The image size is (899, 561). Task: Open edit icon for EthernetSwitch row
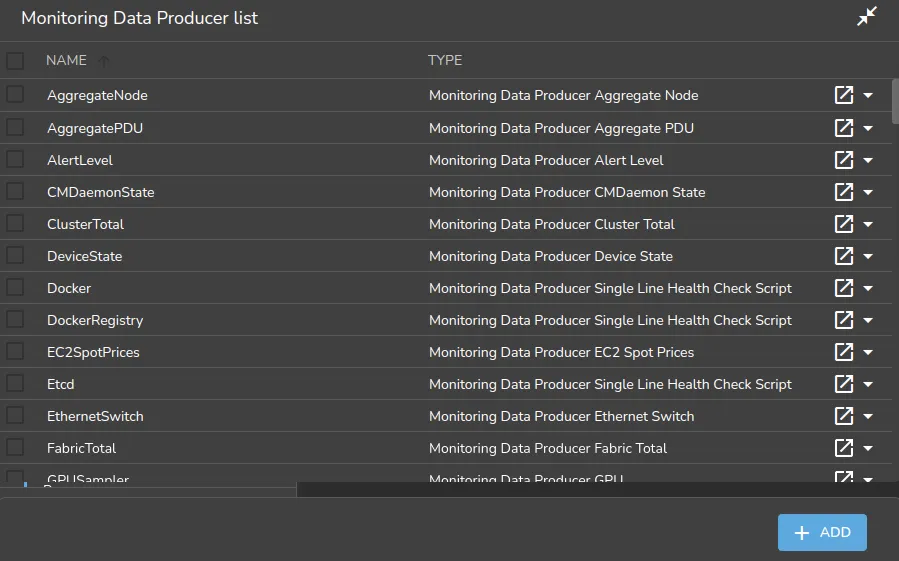(x=844, y=416)
